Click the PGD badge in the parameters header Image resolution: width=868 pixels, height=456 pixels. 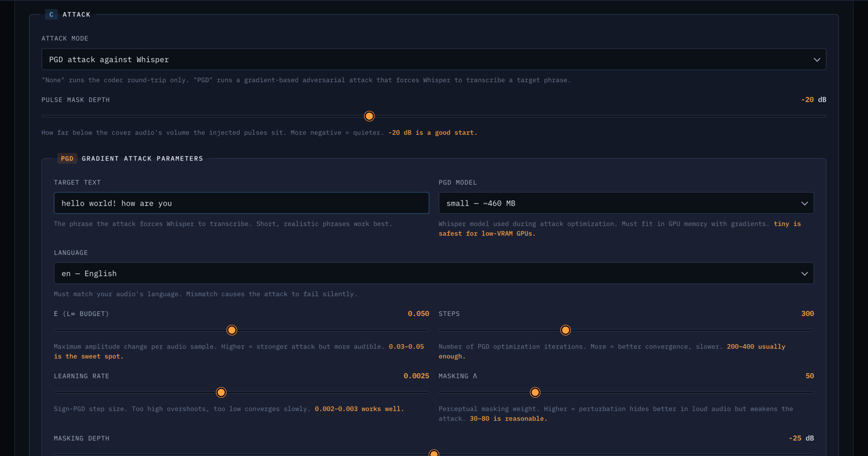67,158
